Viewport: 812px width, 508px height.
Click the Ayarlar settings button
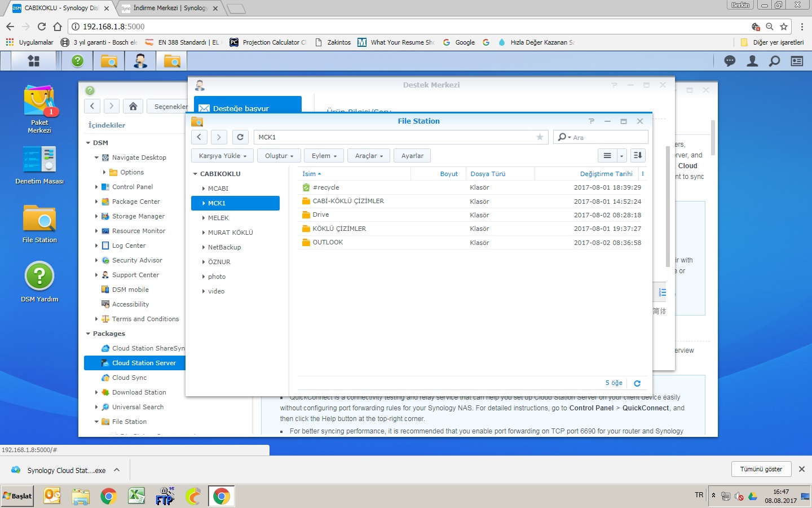412,156
